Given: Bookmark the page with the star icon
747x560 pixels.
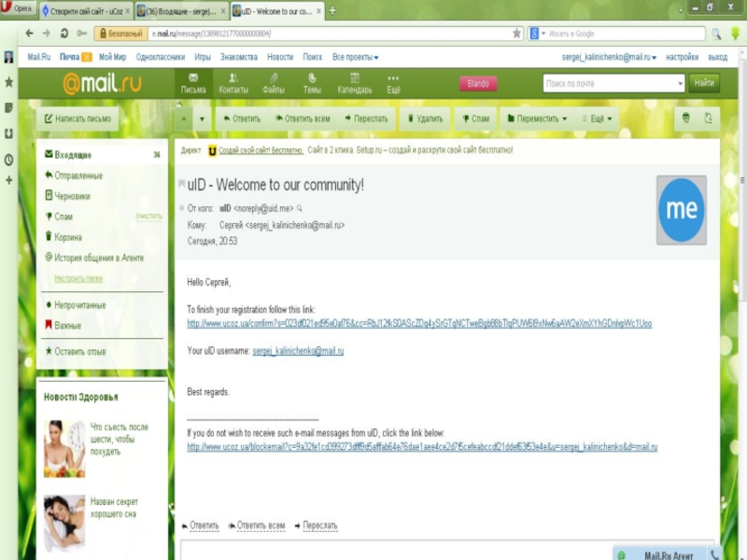Looking at the screenshot, I should click(x=516, y=34).
